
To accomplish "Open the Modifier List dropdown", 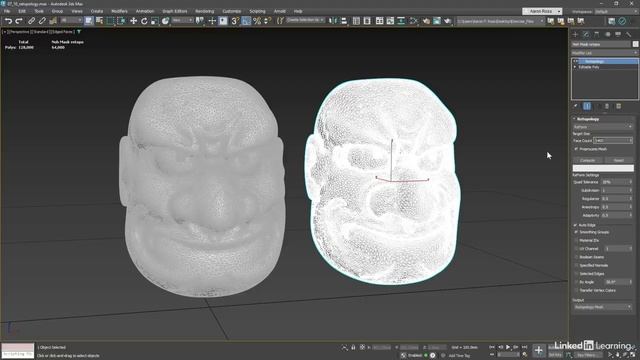I will (x=604, y=53).
